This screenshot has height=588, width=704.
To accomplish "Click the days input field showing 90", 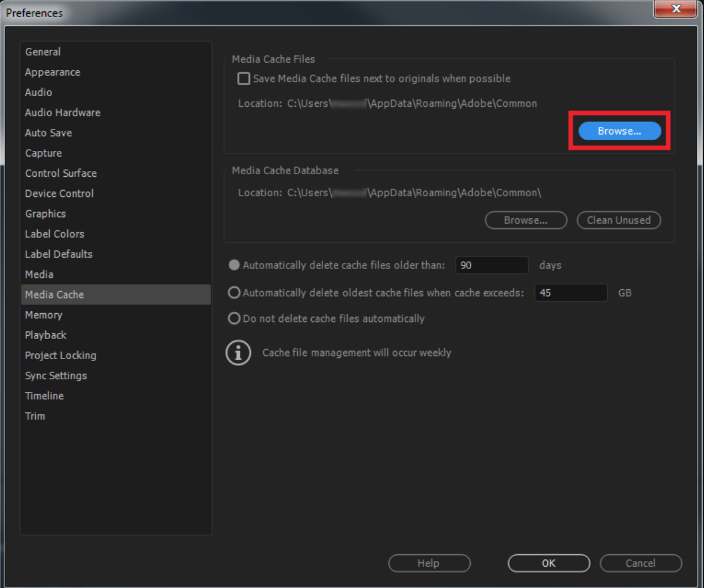I will (x=492, y=265).
